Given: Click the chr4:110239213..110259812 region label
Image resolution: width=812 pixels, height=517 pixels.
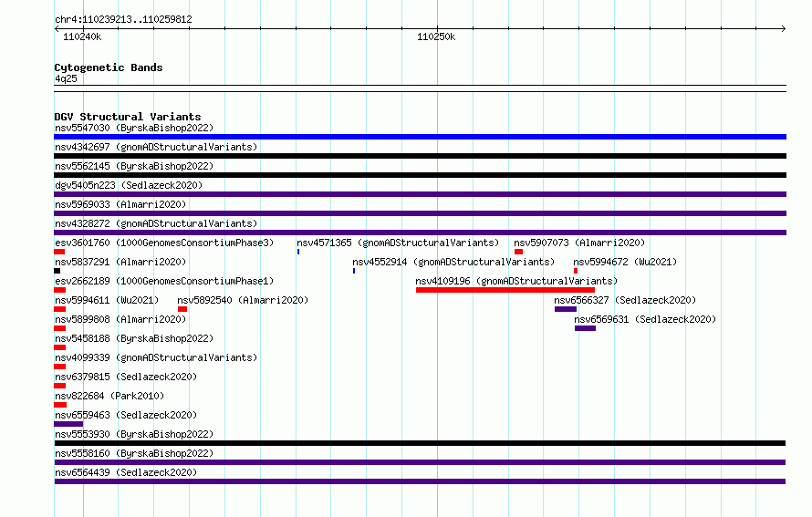Looking at the screenshot, I should point(123,19).
